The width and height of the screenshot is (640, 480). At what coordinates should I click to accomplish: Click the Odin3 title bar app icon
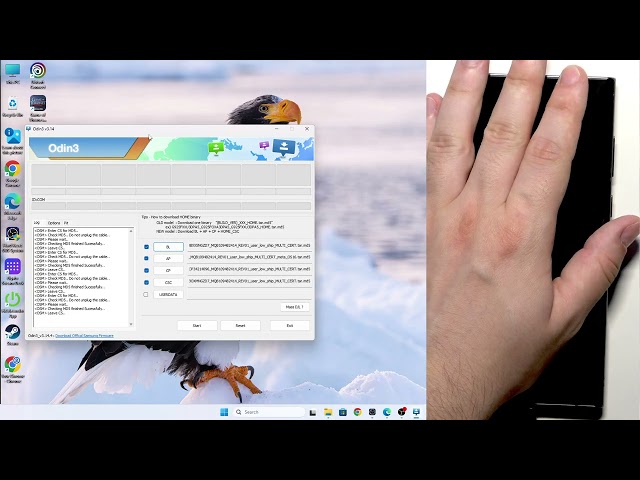[29, 129]
